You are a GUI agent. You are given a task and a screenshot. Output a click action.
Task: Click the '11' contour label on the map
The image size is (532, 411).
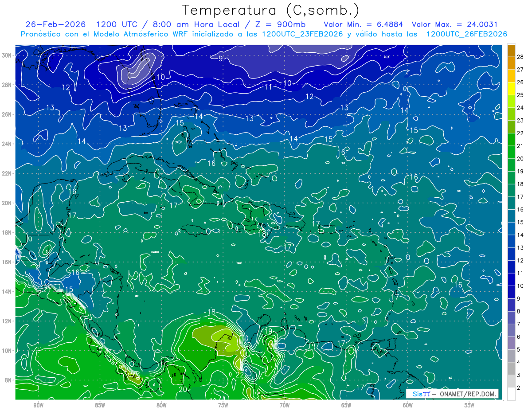[x=268, y=87]
